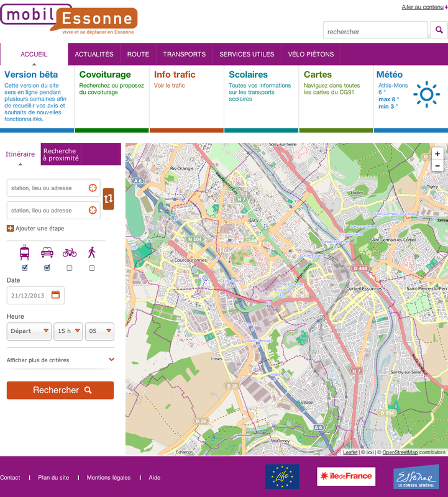448x497 pixels.
Task: Click the swap origin and destination icon
Action: (109, 199)
